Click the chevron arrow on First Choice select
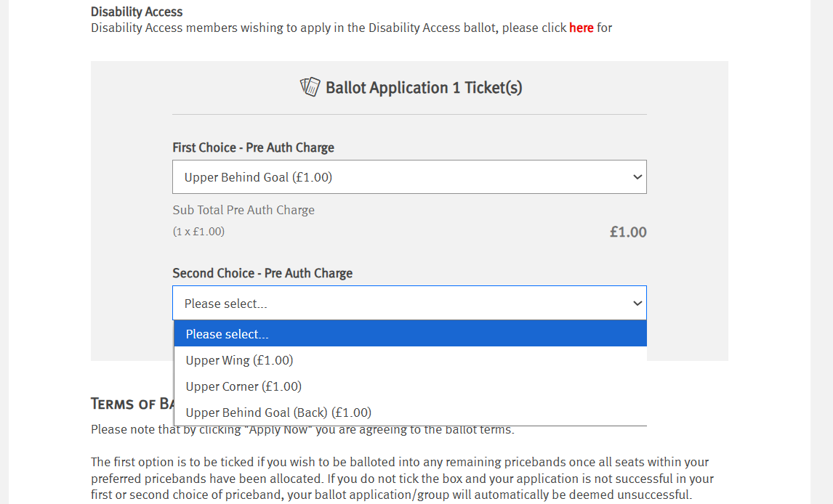The height and width of the screenshot is (504, 833). tap(637, 177)
